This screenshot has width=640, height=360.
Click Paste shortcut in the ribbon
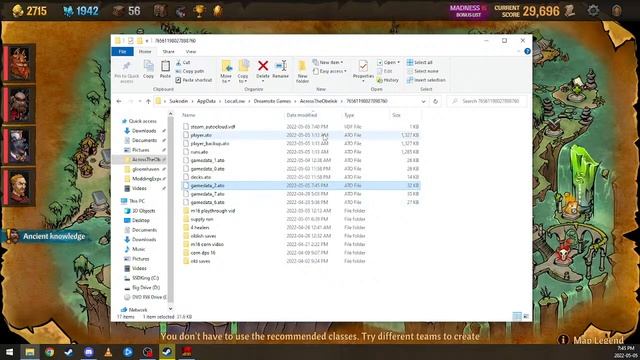(194, 80)
